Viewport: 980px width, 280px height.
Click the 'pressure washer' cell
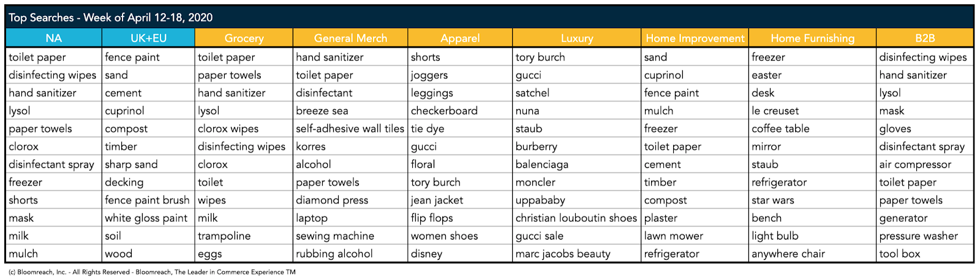pyautogui.click(x=925, y=236)
